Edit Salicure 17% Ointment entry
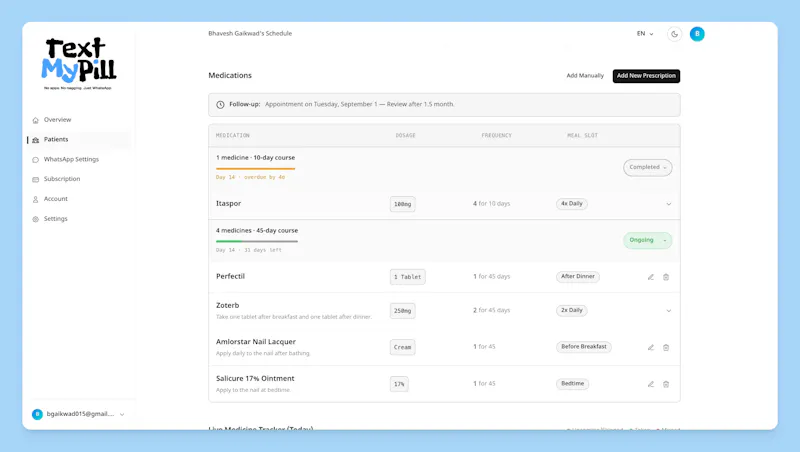800x452 pixels. [x=651, y=384]
